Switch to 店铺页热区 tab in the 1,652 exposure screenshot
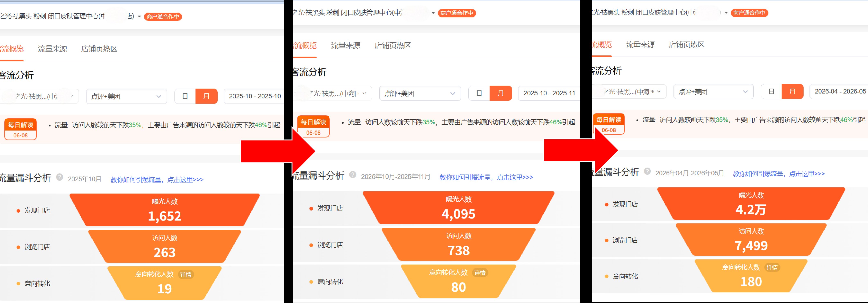The width and height of the screenshot is (868, 303). click(x=99, y=49)
